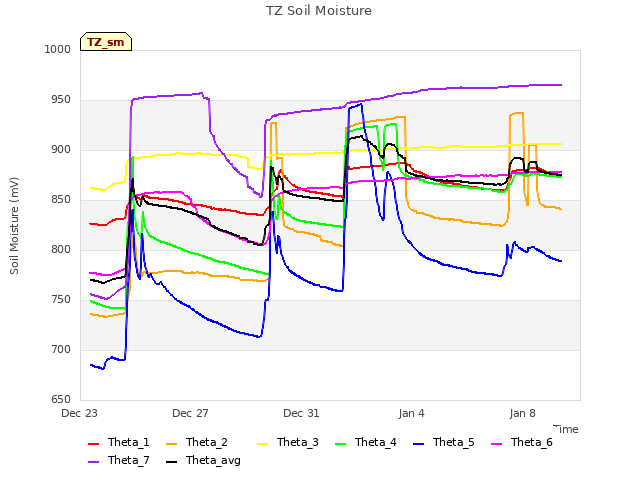The image size is (640, 480).
Task: Select the Theta_6 legend label
Action: [531, 442]
